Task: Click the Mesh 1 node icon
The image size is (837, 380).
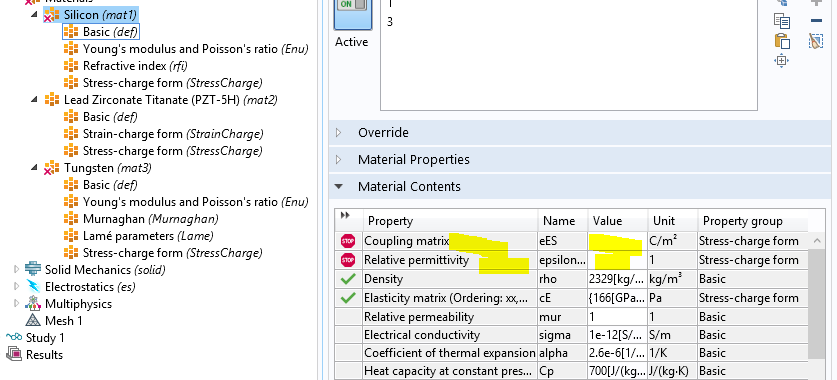Action: 33,320
